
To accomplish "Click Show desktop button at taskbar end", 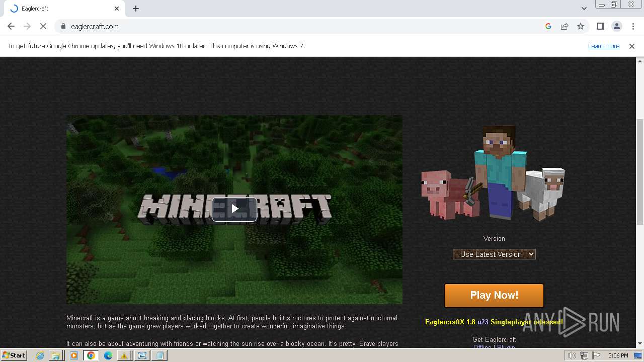I will (x=638, y=355).
